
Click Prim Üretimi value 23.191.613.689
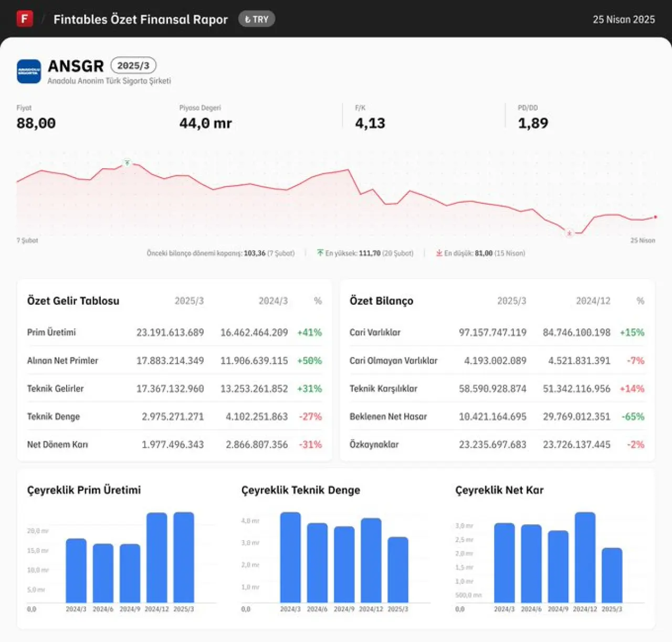(170, 332)
